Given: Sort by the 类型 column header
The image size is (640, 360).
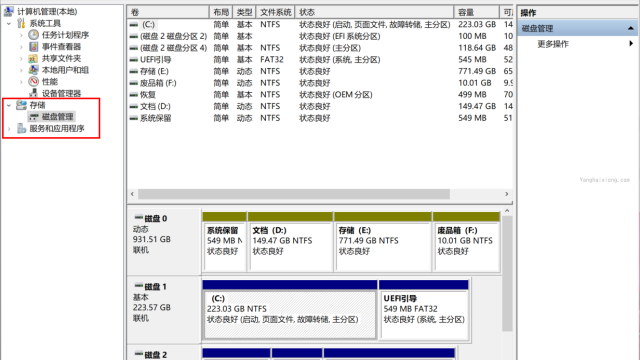Looking at the screenshot, I should pos(244,12).
